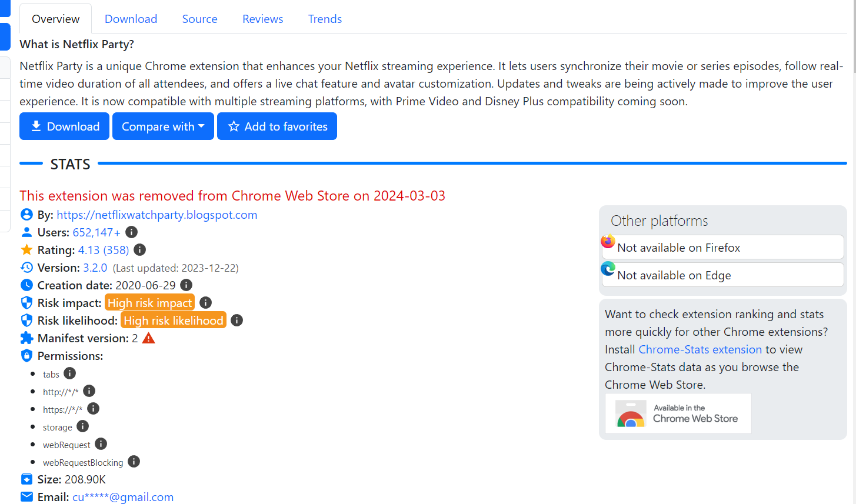Select the Not available on Firefox entry
Viewport: 856px width, 504px height.
click(x=723, y=247)
